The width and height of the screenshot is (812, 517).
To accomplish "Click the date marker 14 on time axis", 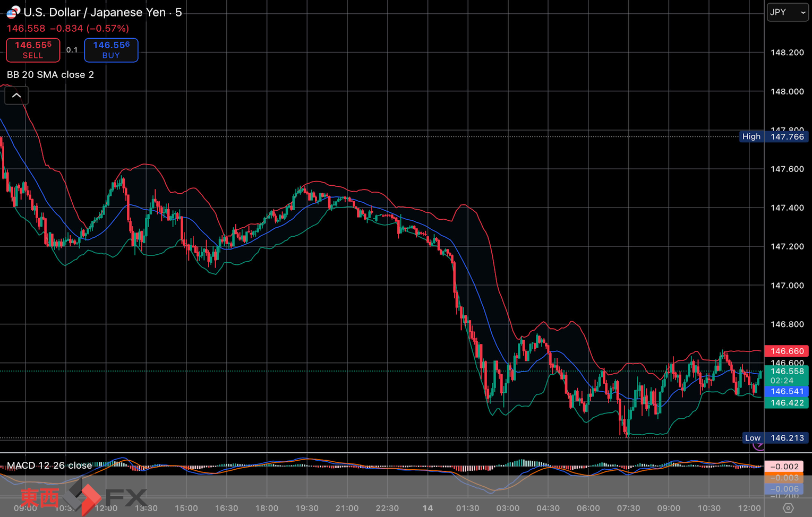I will [x=428, y=508].
